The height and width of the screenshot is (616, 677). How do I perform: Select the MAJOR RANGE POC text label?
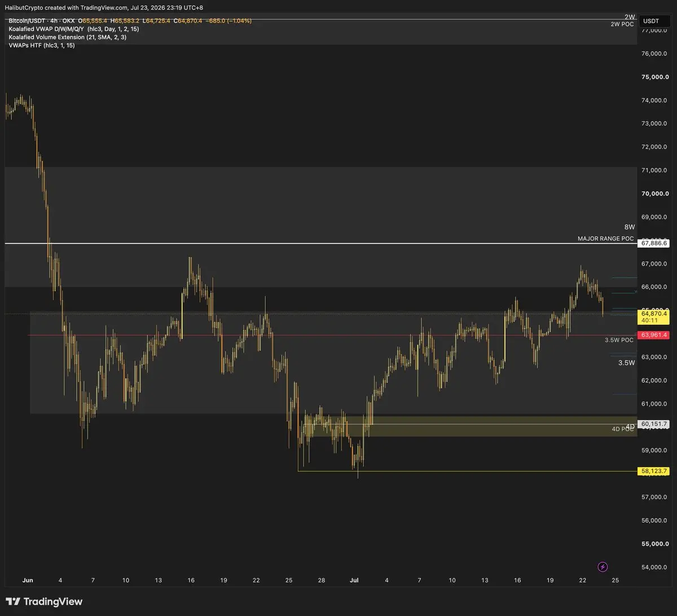click(606, 239)
